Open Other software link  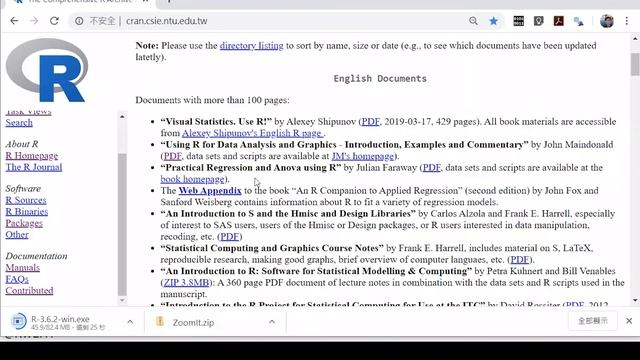coord(17,235)
